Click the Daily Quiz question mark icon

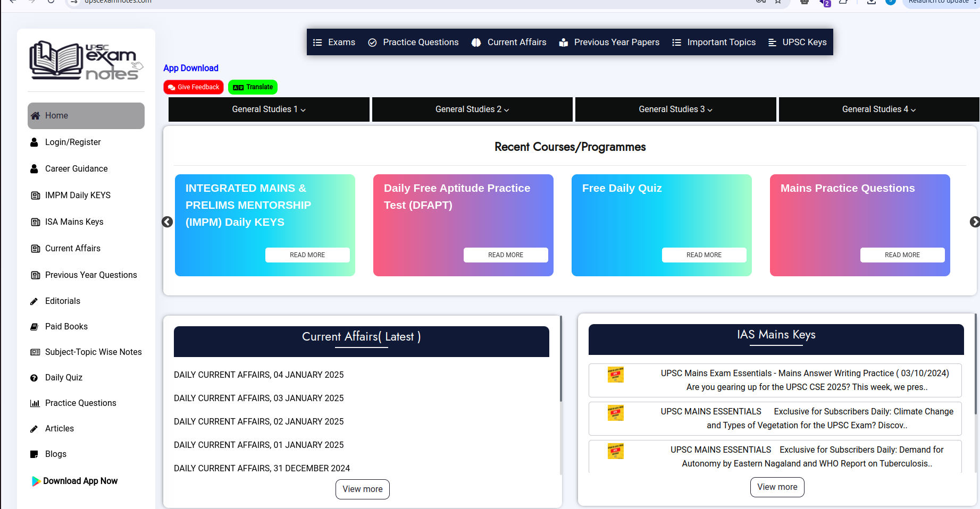[x=35, y=378]
